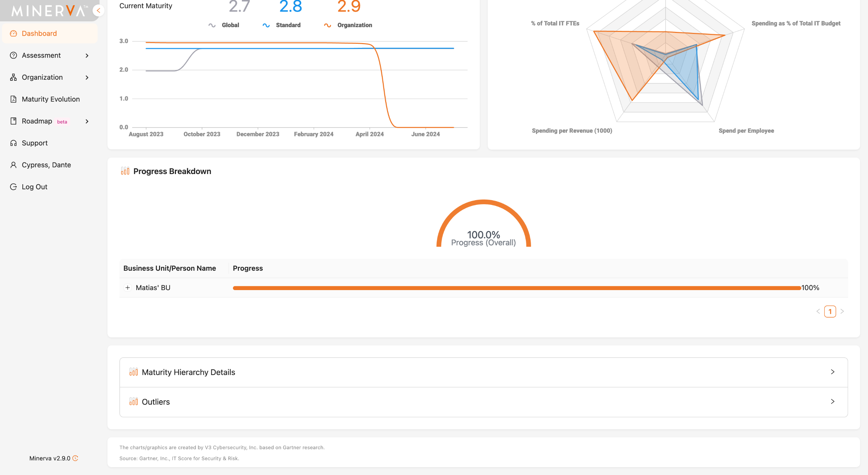Click the Roadmap book icon
Image resolution: width=868 pixels, height=475 pixels.
[x=14, y=121]
